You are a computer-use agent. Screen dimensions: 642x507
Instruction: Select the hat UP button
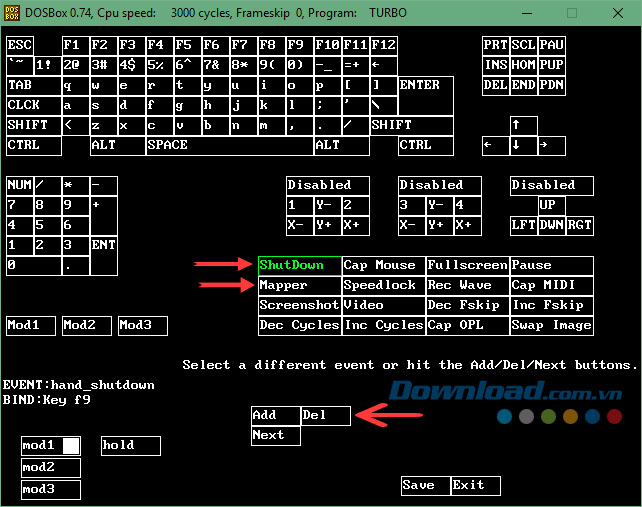tap(552, 205)
